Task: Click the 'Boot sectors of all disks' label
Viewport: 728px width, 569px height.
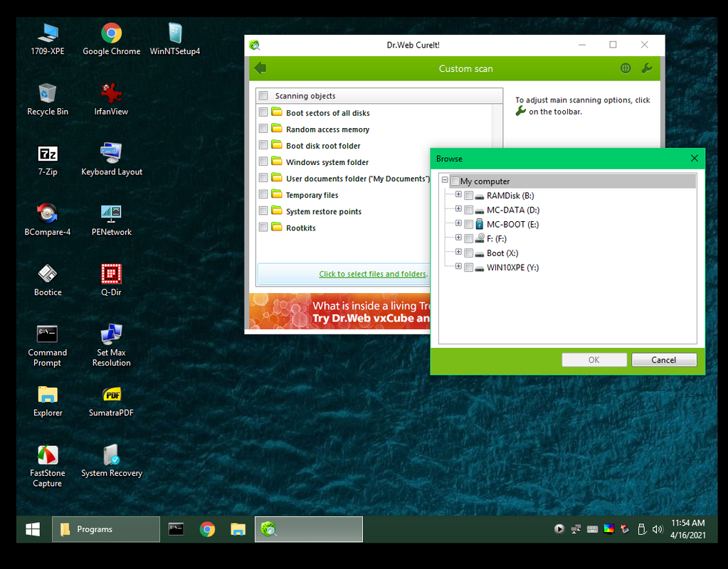Action: (328, 113)
